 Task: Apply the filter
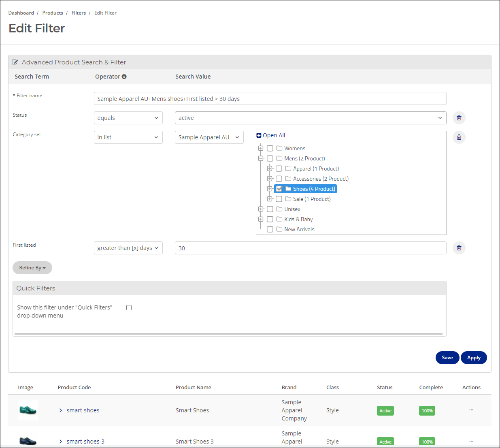pyautogui.click(x=474, y=358)
